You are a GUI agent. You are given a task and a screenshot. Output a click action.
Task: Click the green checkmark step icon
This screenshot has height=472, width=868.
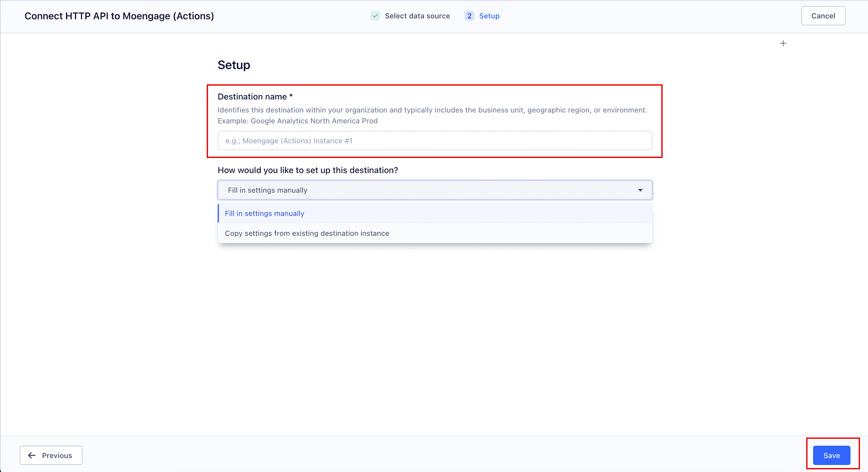click(375, 16)
